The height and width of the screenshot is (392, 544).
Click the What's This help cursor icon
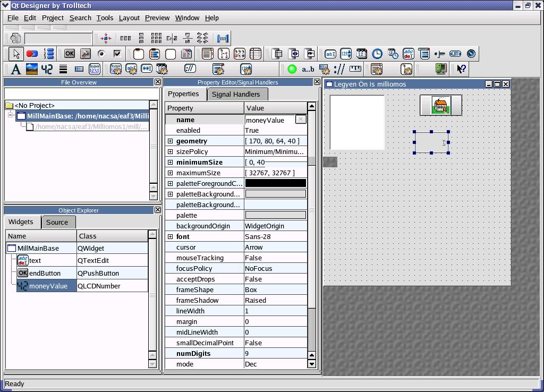461,70
